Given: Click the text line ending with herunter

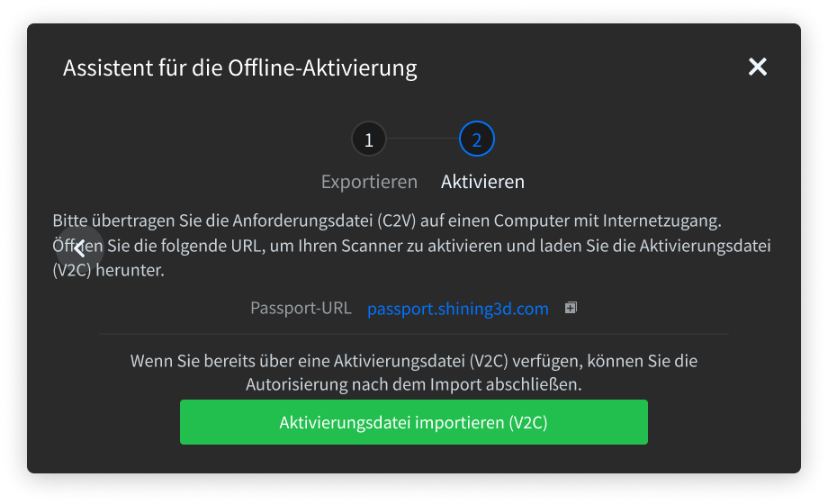Looking at the screenshot, I should [108, 270].
